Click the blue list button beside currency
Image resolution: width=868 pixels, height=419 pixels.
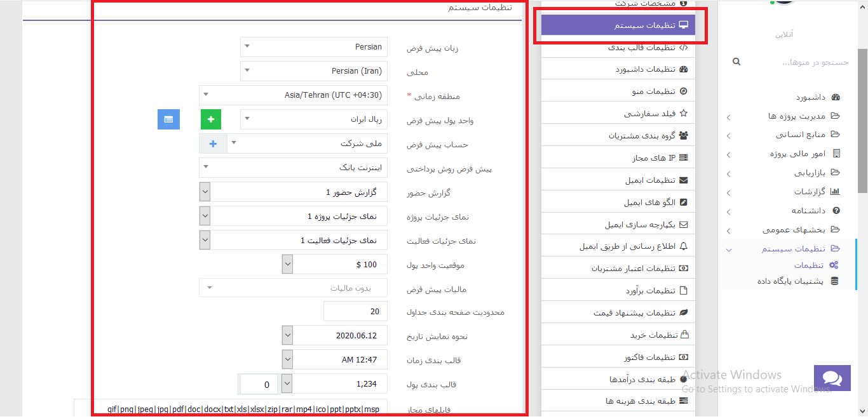coord(168,119)
